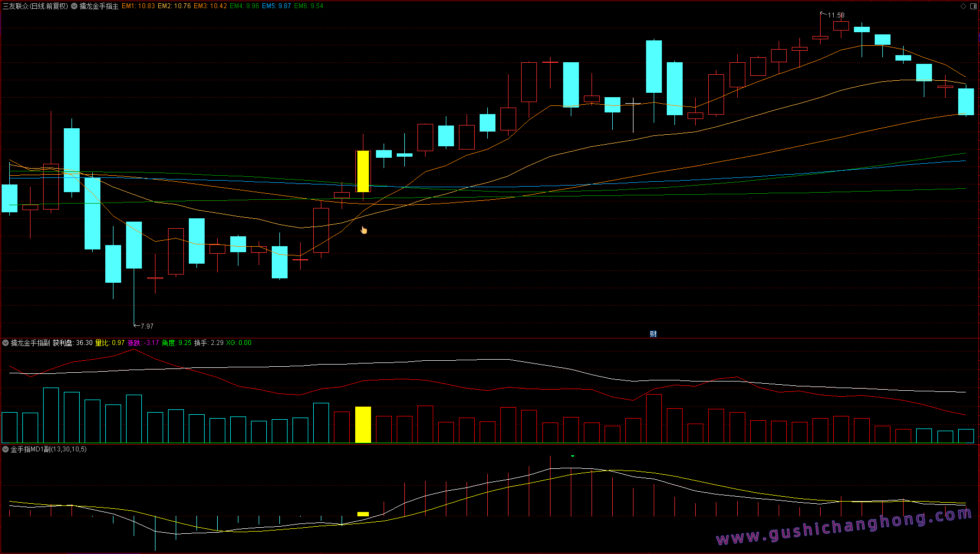Image resolution: width=980 pixels, height=554 pixels.
Task: Select the yellow volume bar in sub-chart
Action: pyautogui.click(x=363, y=424)
